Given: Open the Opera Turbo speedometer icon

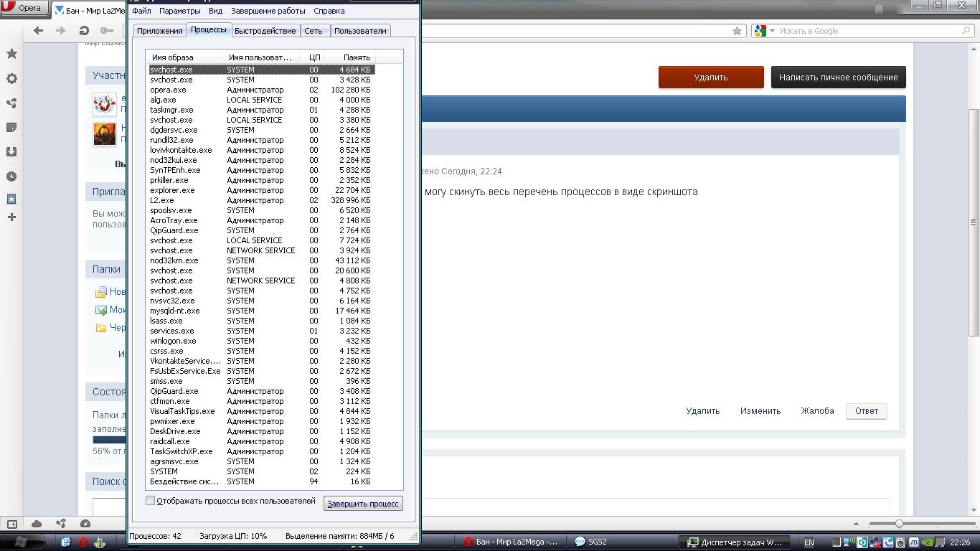Looking at the screenshot, I should coord(85,524).
